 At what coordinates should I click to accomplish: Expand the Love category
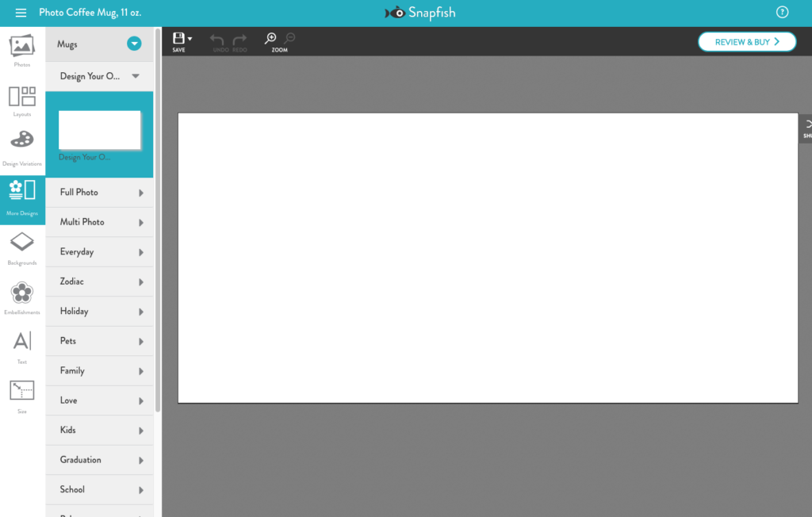tap(99, 400)
